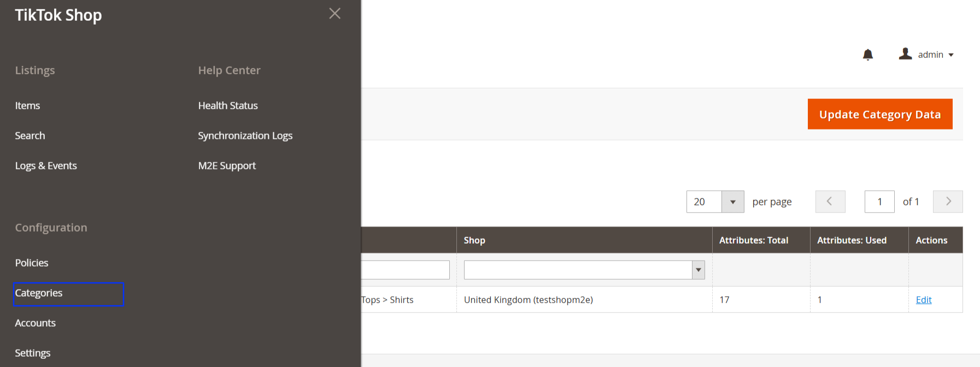Click the Configuration section heading

tap(51, 228)
